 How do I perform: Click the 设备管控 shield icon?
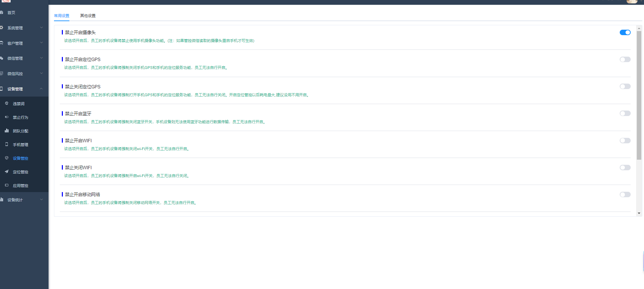point(6,158)
